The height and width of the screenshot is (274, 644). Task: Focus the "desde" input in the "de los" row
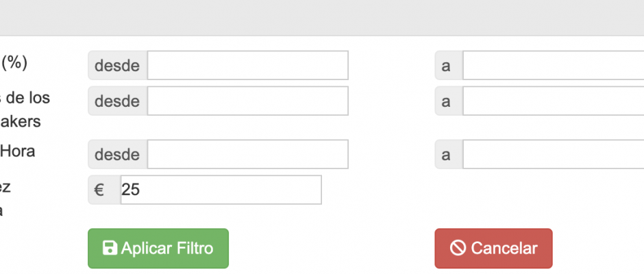(x=247, y=101)
